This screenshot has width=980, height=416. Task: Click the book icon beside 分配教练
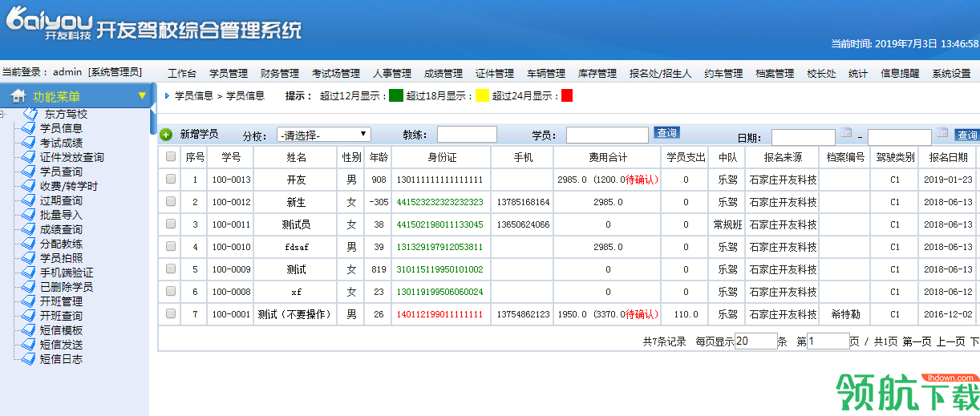(29, 244)
